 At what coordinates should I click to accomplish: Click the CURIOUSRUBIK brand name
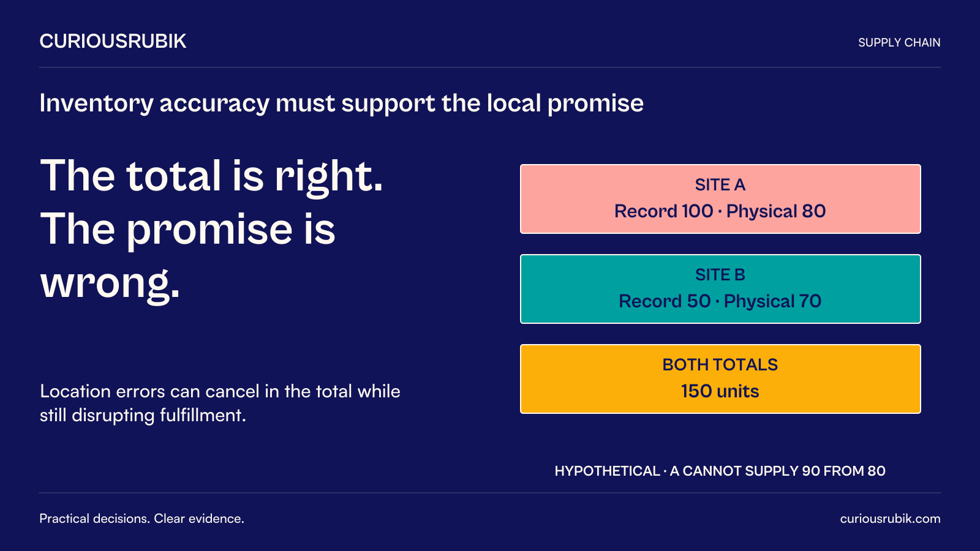click(113, 41)
